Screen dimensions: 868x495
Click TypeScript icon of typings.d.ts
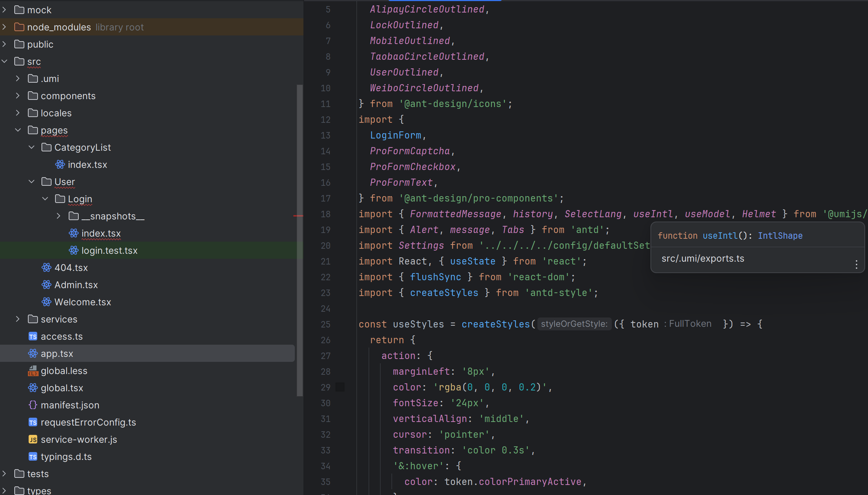[x=33, y=457]
